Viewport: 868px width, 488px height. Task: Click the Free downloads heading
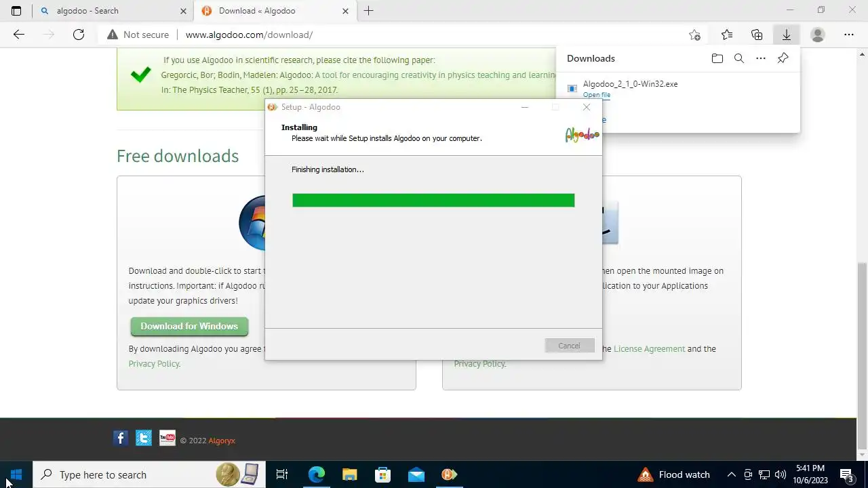point(178,156)
